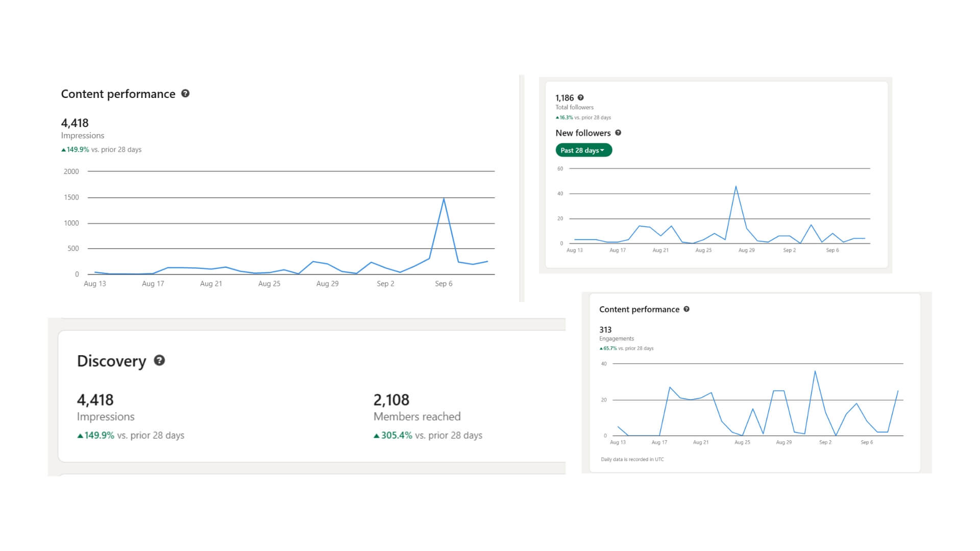Viewport: 980px width, 551px height.
Task: Click the 305.4% vs. prior 28 days text
Action: (x=428, y=435)
